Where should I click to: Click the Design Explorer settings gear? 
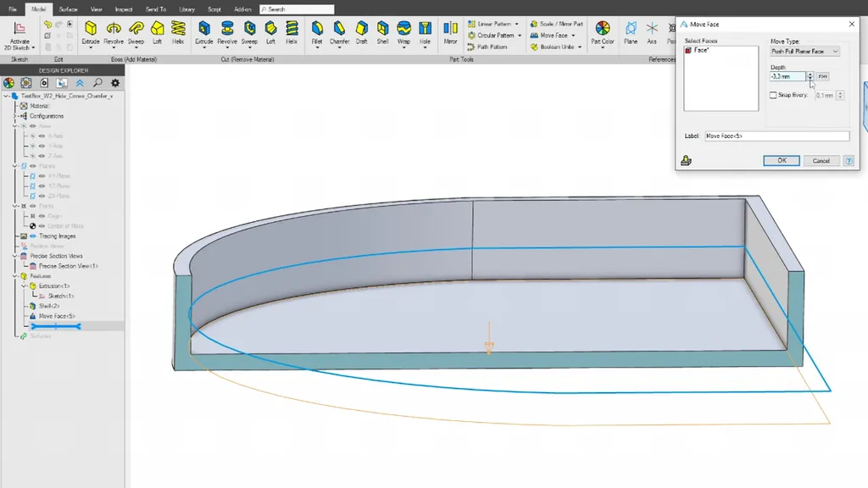115,83
